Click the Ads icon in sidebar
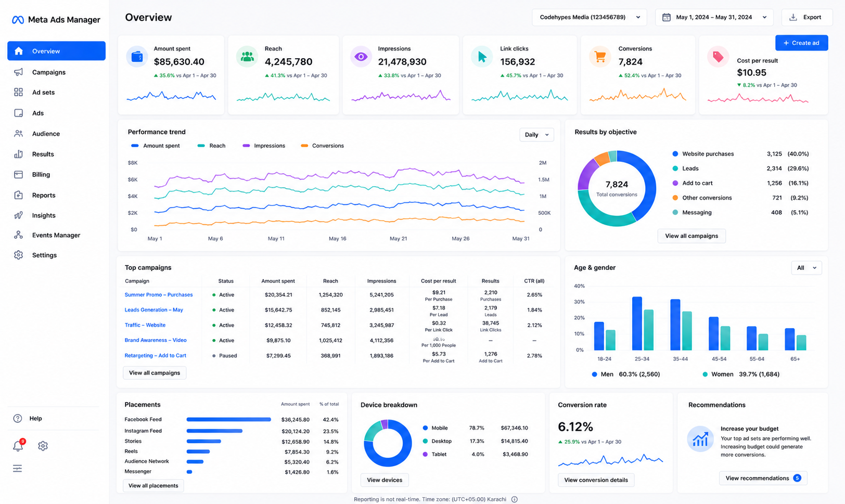 click(x=18, y=113)
